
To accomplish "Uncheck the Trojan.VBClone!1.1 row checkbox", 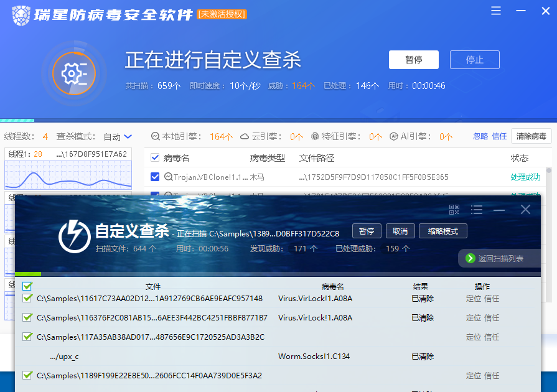I will point(155,177).
